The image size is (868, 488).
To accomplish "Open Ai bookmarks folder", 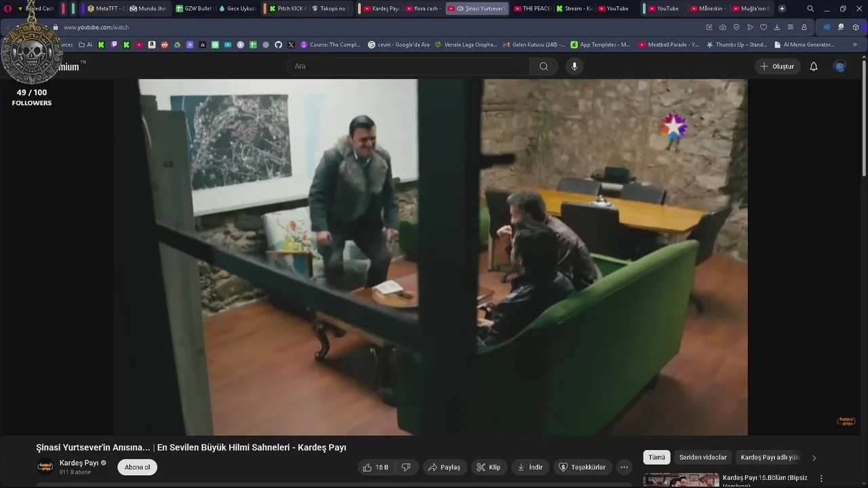I will (85, 45).
